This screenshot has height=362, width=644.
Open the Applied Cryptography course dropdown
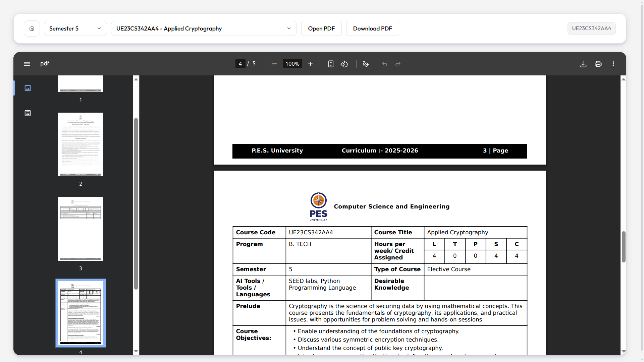[204, 28]
